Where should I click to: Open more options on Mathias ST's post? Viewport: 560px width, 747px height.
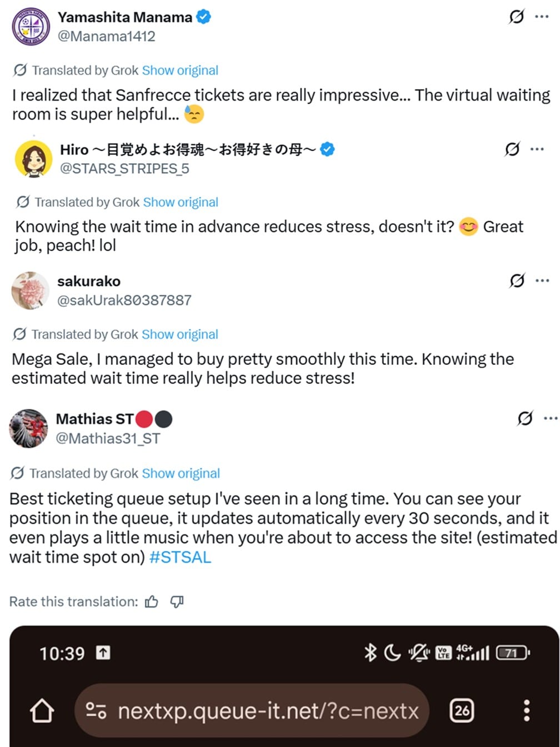[551, 418]
